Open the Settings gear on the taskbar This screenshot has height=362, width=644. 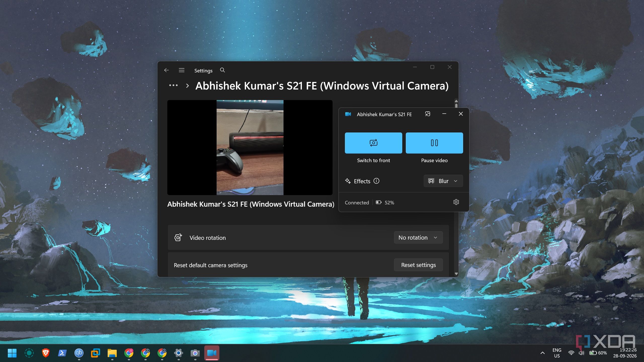(179, 353)
